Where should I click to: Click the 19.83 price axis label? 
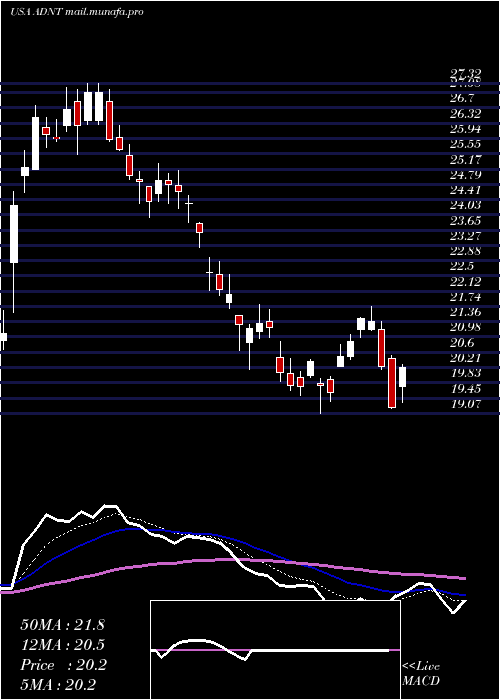465,373
